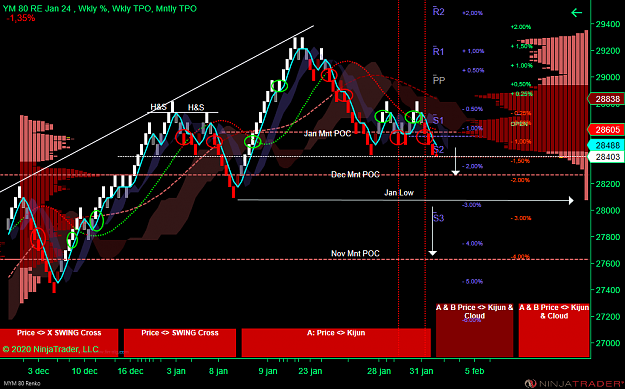Click the S2 support label

coord(438,150)
